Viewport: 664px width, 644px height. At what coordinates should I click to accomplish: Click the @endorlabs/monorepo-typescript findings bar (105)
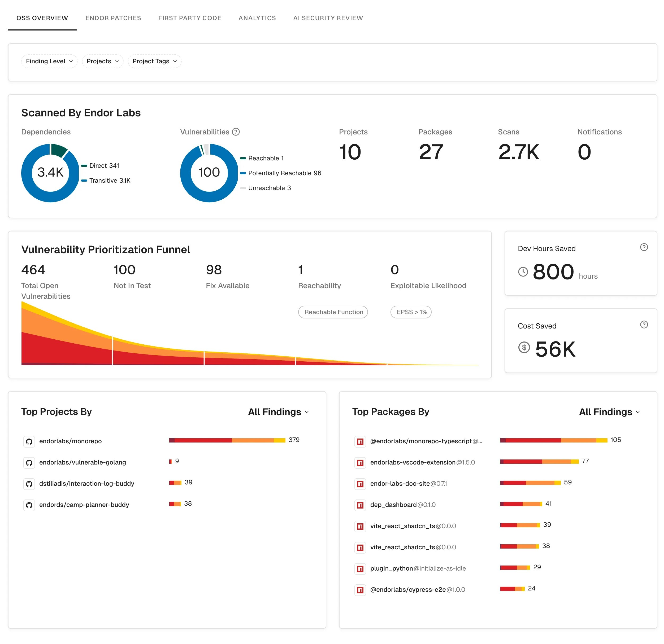point(554,440)
